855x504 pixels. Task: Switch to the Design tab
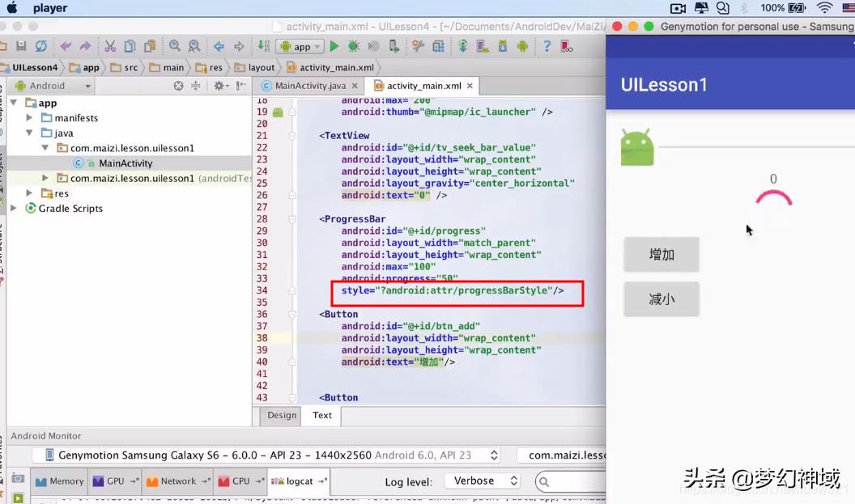(281, 415)
